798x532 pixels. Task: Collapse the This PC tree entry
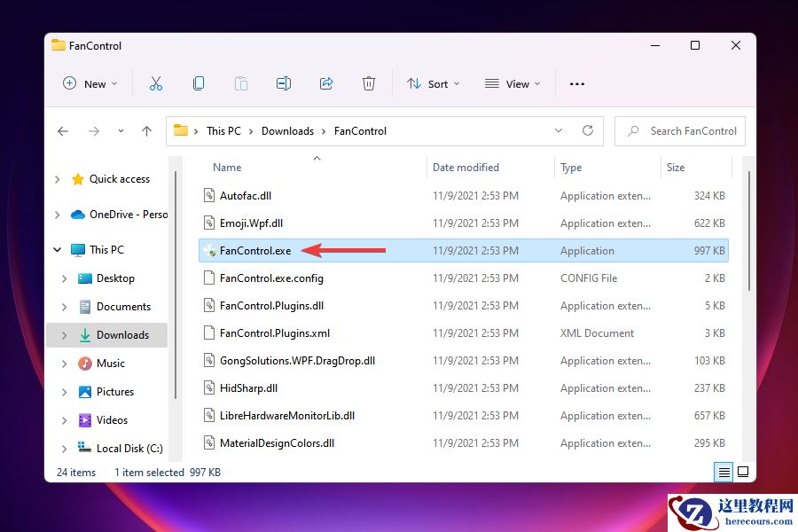tap(57, 249)
